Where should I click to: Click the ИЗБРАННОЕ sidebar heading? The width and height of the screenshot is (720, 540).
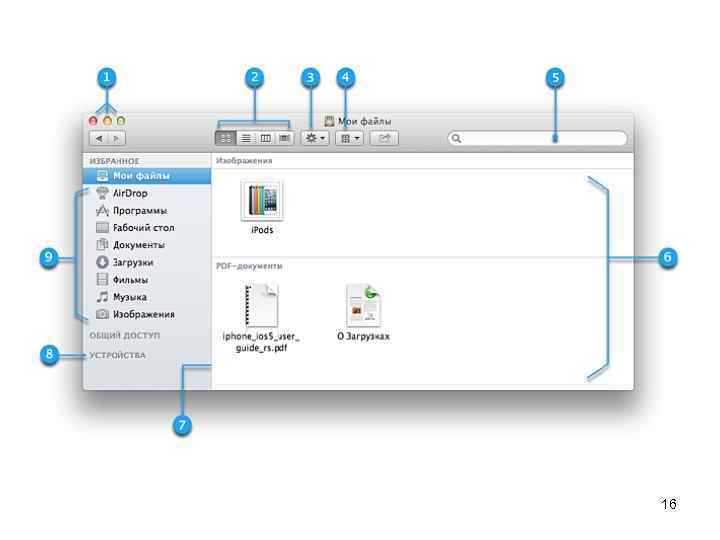click(114, 161)
